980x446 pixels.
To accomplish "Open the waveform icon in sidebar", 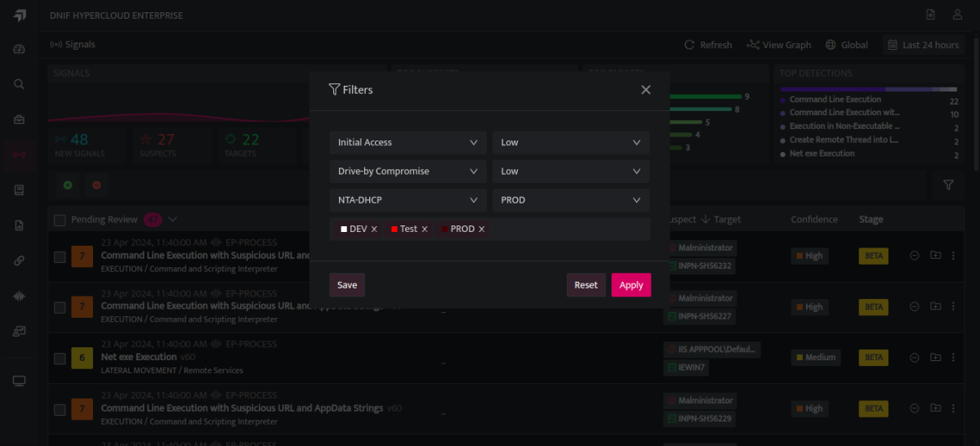I will (20, 296).
